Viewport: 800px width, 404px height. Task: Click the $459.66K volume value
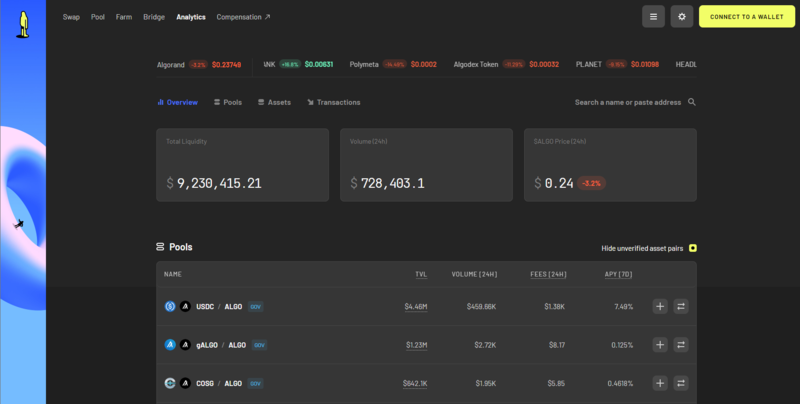481,307
